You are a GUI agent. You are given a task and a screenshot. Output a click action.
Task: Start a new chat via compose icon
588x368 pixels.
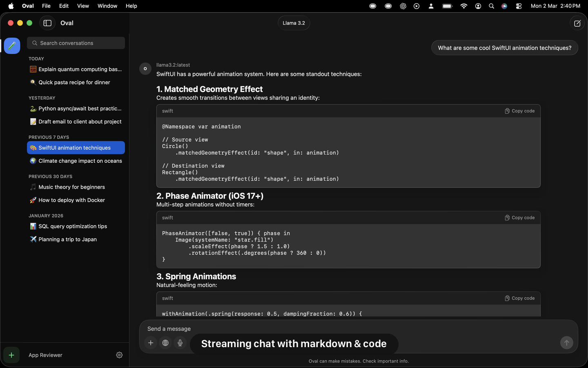(x=577, y=23)
